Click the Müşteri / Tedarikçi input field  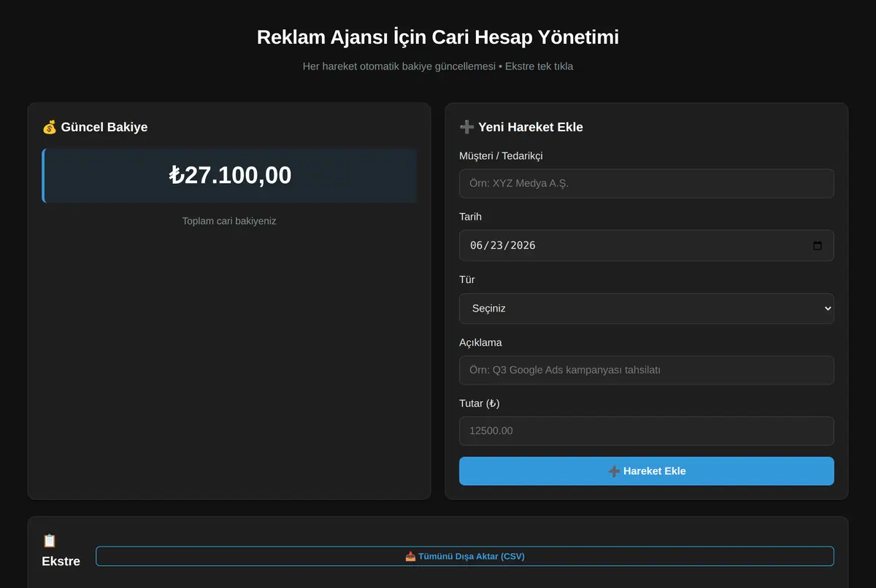coord(646,184)
